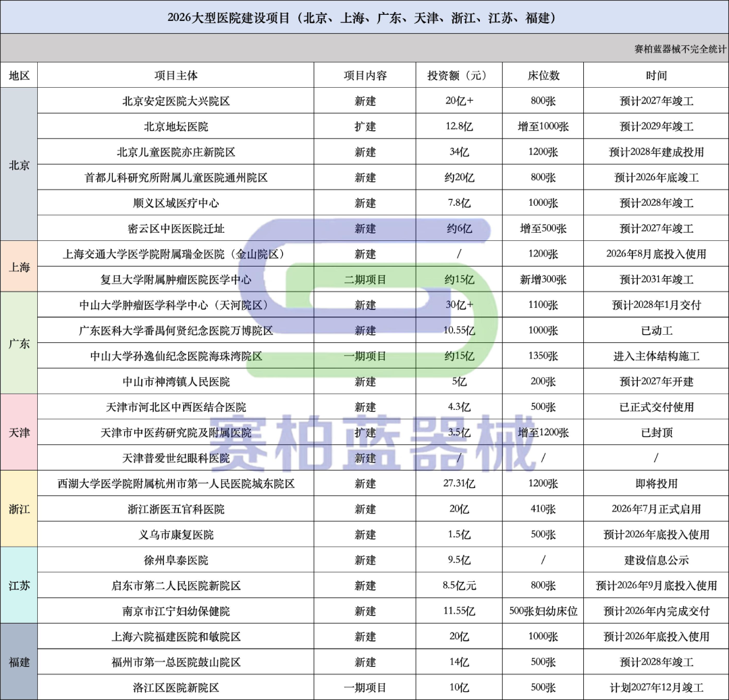Click '洛江区医院新院区' cell
The height and width of the screenshot is (700, 729).
coord(175,687)
